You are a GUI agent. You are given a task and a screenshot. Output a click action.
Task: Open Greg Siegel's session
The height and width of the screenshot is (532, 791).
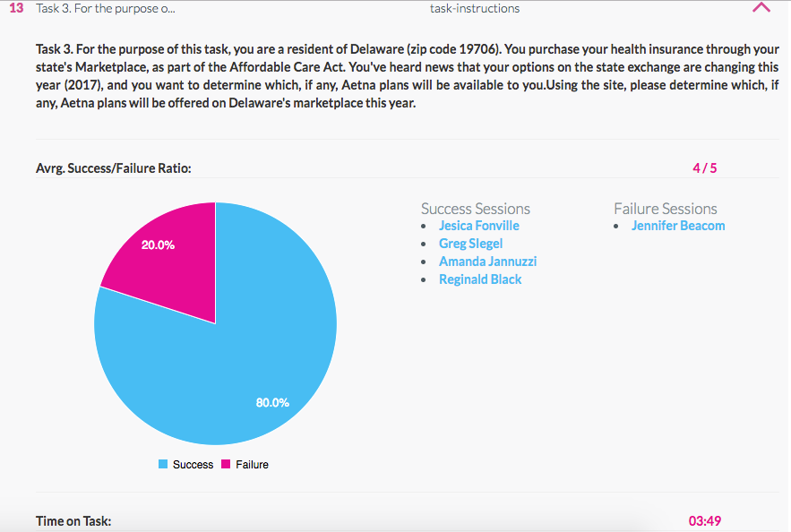(x=470, y=244)
